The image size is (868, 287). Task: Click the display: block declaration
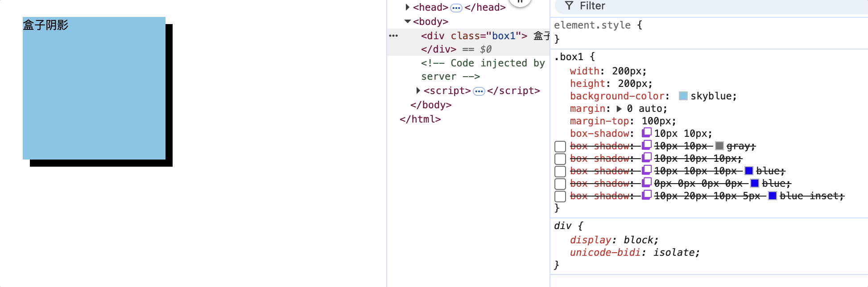click(614, 240)
